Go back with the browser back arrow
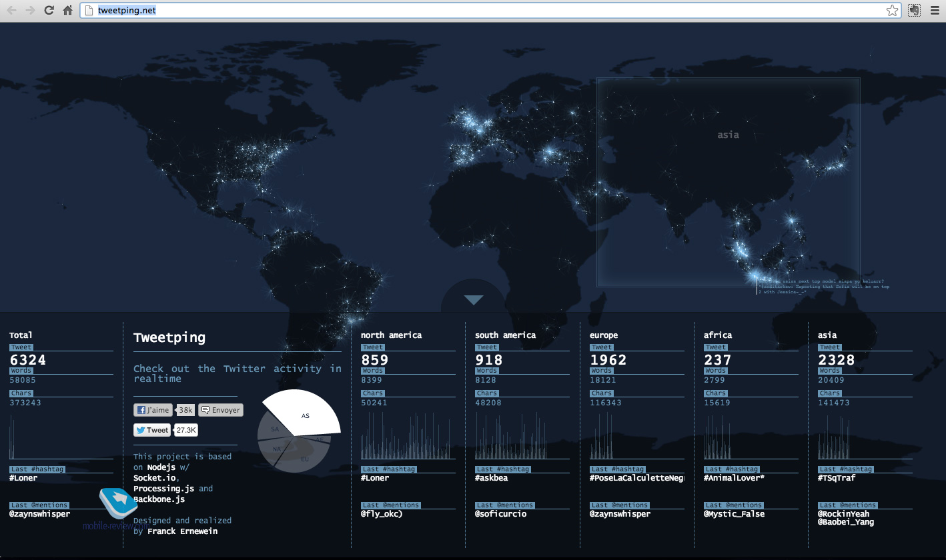 click(11, 10)
